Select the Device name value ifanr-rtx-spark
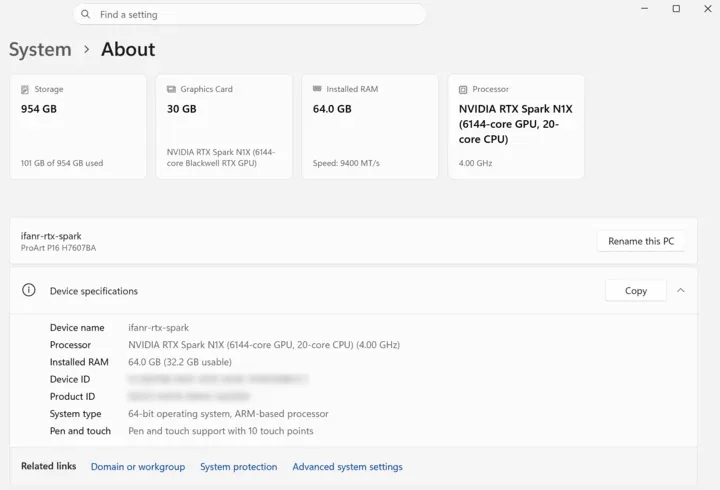The image size is (720, 490). [x=158, y=327]
